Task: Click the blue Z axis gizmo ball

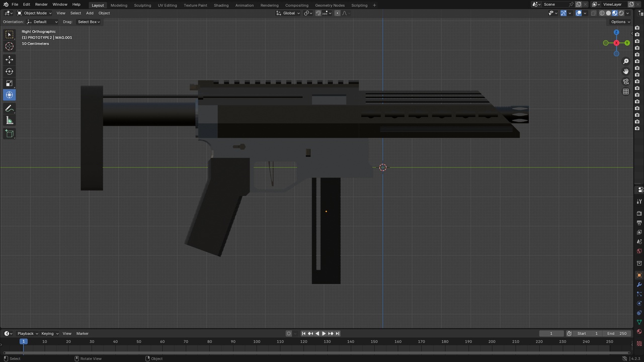Action: tap(616, 32)
